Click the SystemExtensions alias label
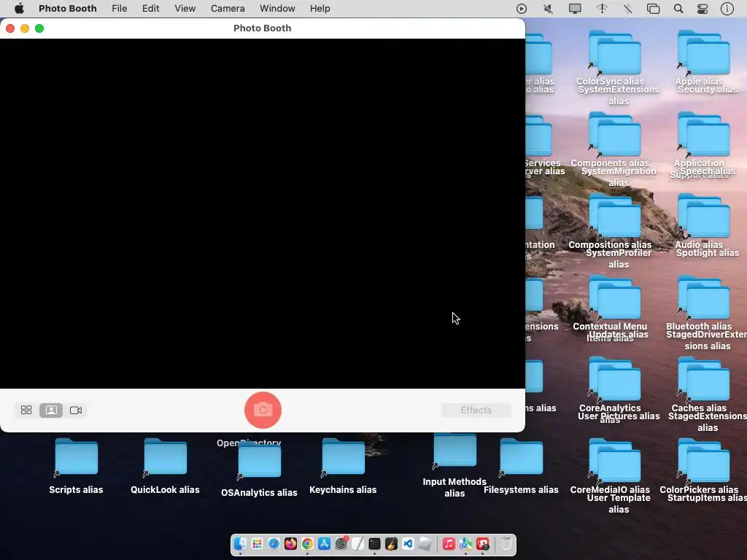 pos(619,96)
